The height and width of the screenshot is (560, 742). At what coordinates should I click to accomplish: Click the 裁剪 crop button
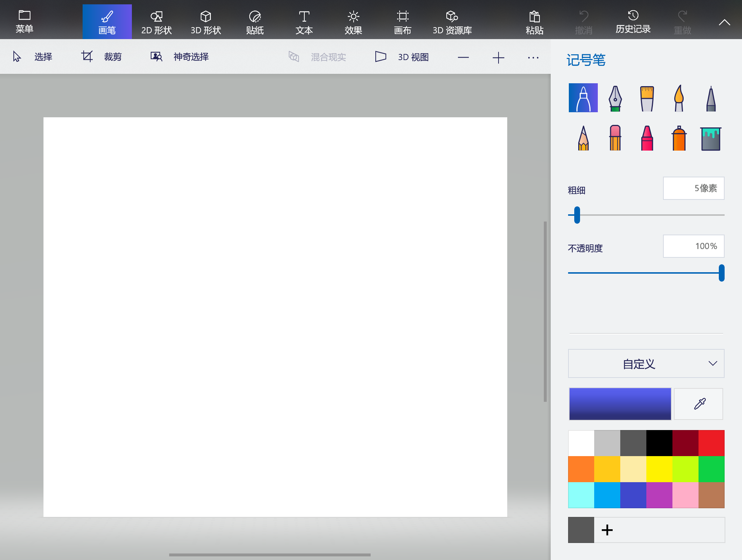(102, 57)
